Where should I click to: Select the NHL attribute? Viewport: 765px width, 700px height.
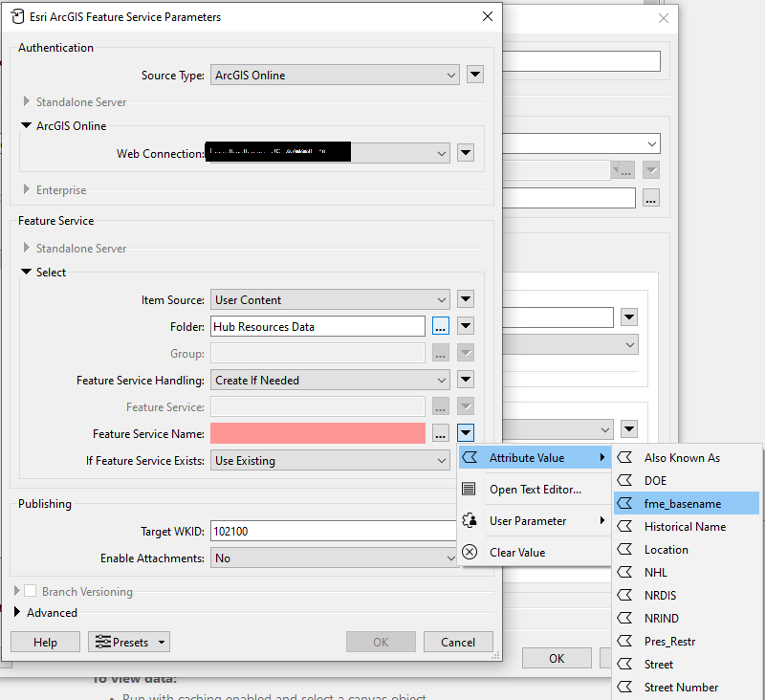687,572
